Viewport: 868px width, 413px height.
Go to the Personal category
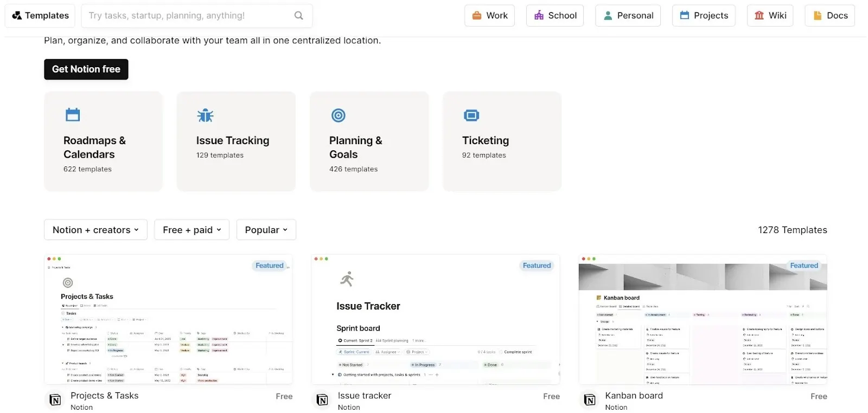click(x=628, y=16)
